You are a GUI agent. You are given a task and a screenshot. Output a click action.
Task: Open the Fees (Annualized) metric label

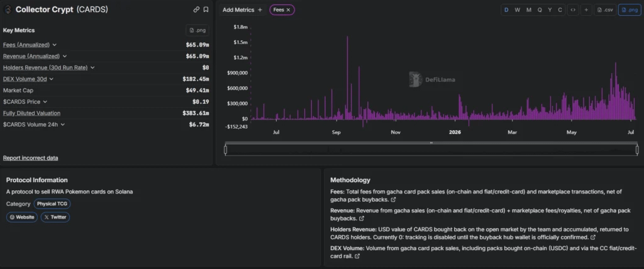[x=26, y=45]
